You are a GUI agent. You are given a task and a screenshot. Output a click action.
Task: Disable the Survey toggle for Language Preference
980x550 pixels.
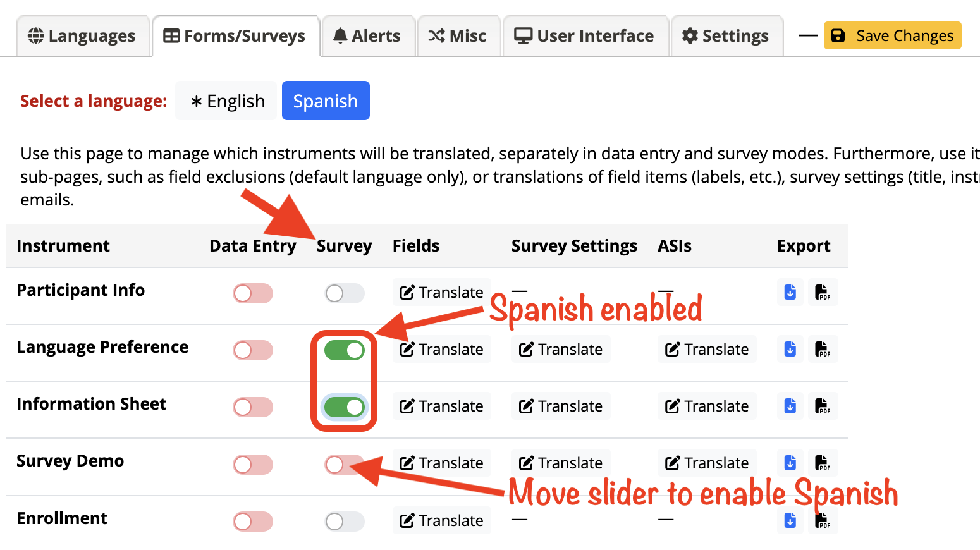345,350
